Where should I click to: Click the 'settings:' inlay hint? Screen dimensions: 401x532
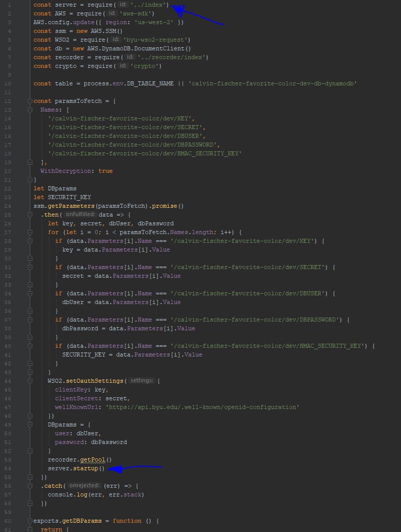[x=142, y=381]
